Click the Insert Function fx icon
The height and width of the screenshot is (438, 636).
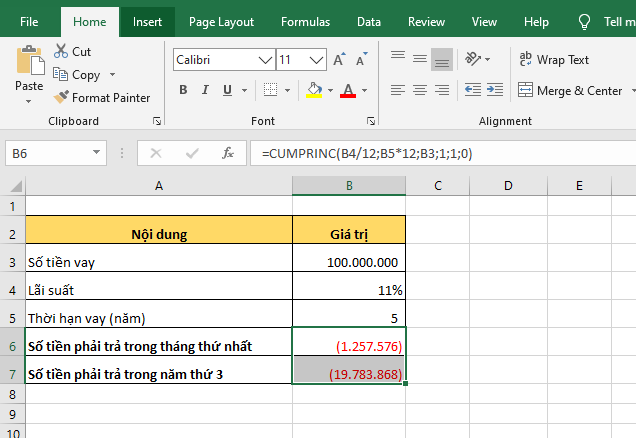228,153
